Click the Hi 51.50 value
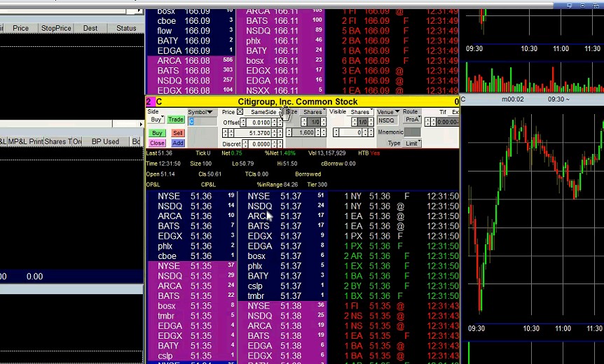Screen dimensions: 604x364 click(x=287, y=164)
